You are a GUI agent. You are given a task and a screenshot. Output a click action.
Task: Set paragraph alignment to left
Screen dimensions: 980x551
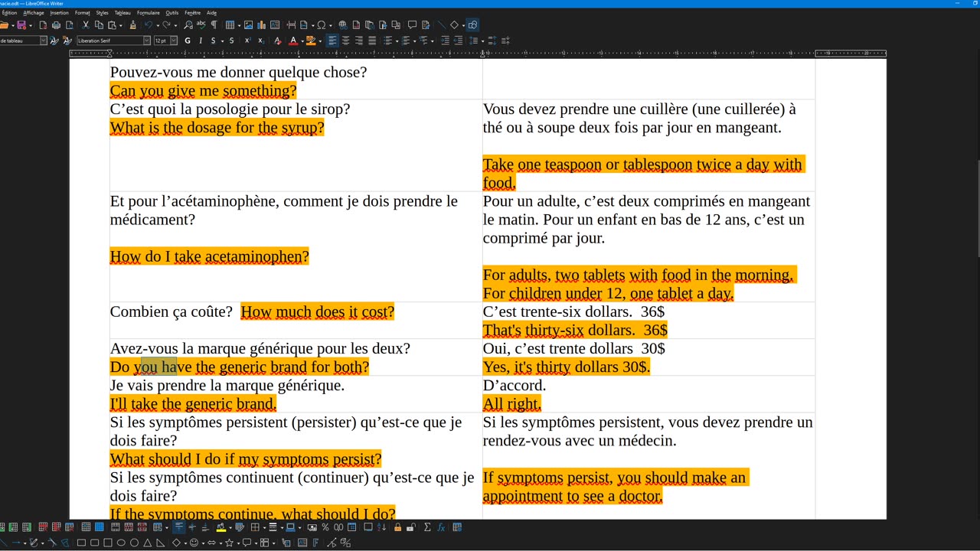coord(332,41)
